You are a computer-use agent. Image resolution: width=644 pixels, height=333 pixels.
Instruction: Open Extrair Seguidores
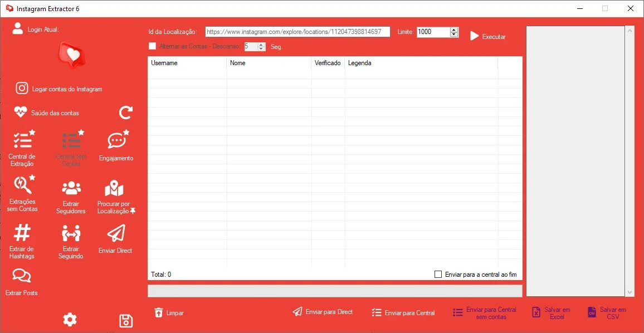(x=71, y=197)
